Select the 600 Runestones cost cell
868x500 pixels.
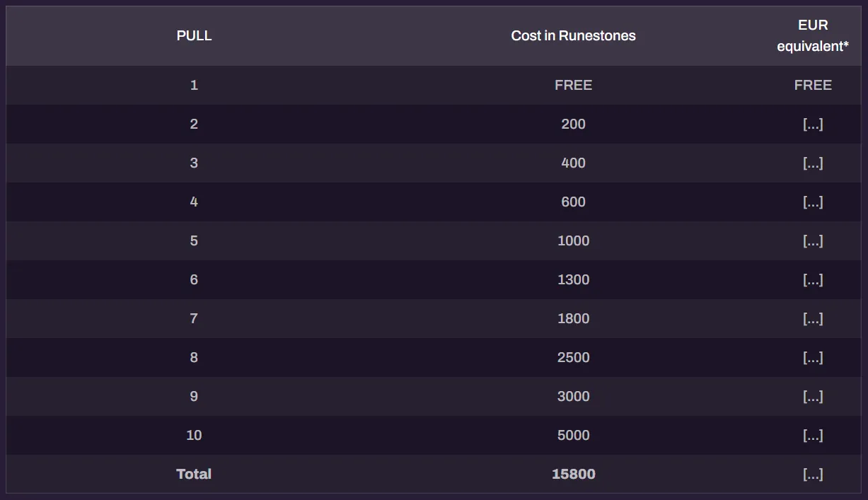(x=573, y=202)
